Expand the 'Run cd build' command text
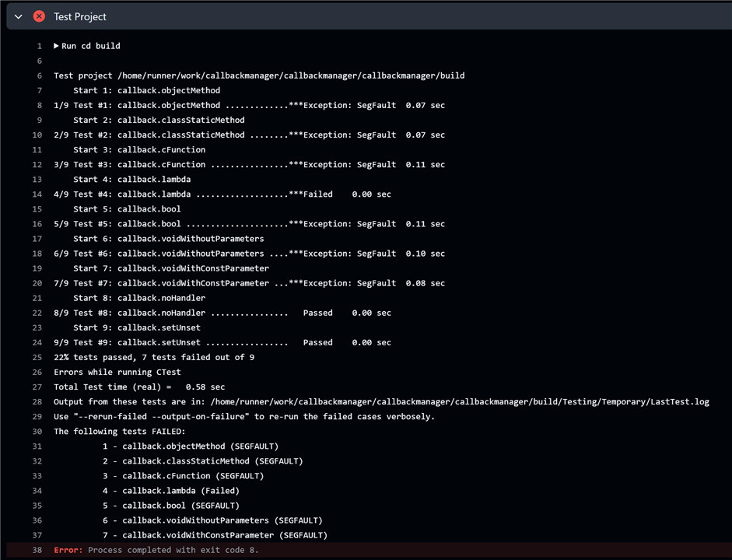 coord(91,46)
